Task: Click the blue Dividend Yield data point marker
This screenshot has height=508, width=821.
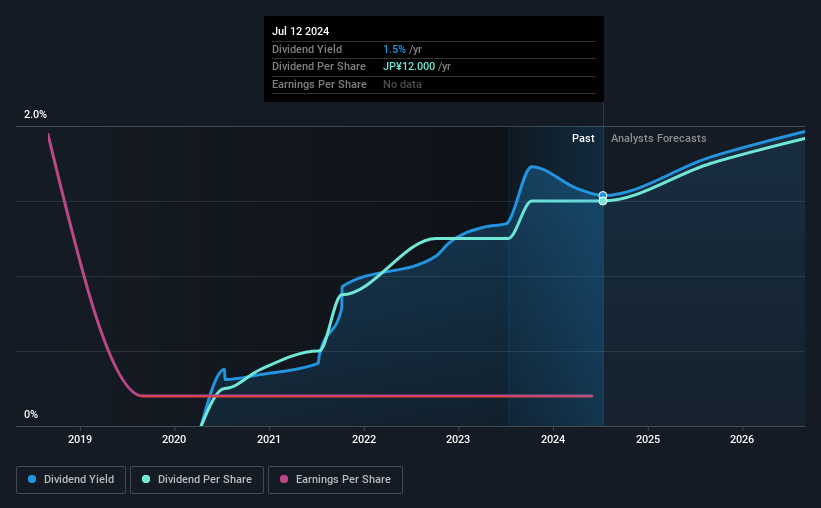Action: [603, 195]
